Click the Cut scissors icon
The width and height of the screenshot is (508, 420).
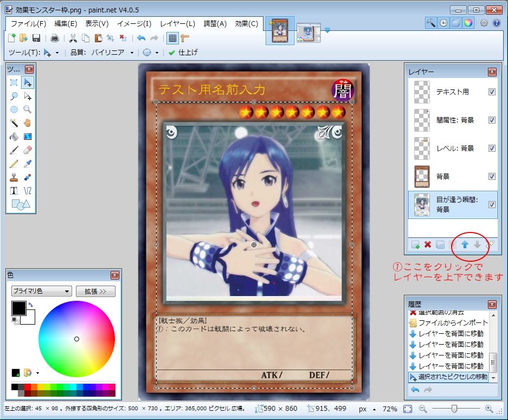point(73,38)
